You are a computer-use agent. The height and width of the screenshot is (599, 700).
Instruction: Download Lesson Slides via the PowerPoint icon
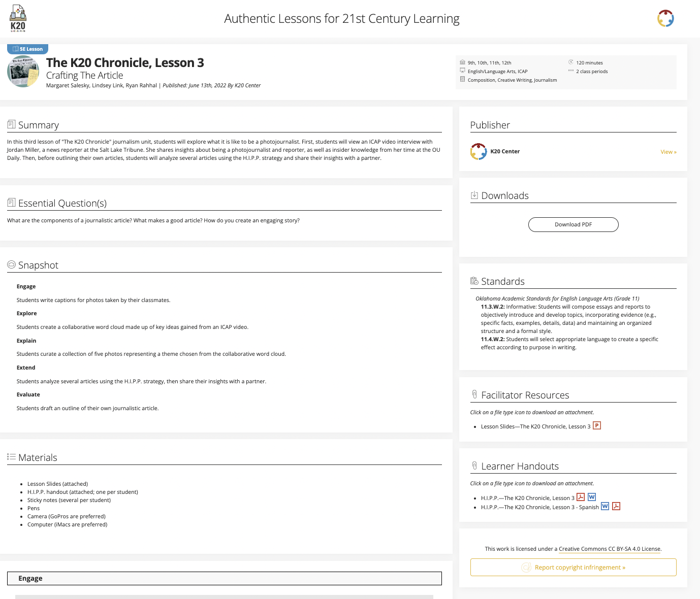tap(597, 425)
